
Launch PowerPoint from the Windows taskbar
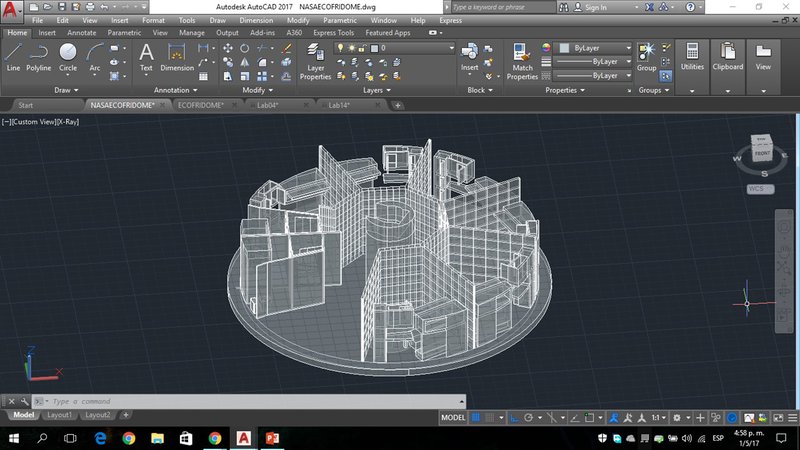272,438
